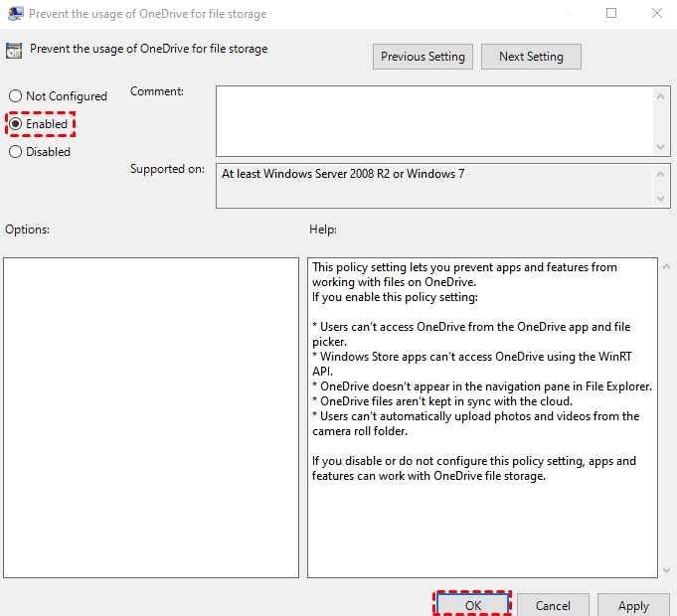Viewport: 677px width, 616px height.
Task: Click Supported on scroll down arrow
Action: click(660, 199)
